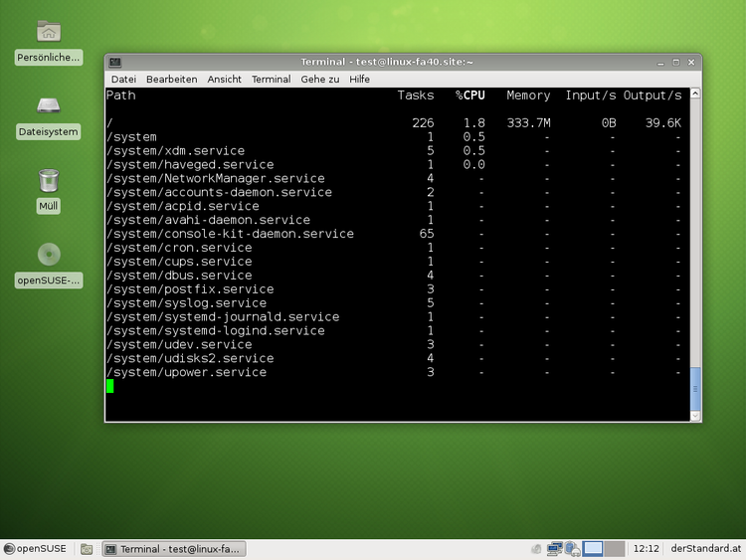This screenshot has height=560, width=746.
Task: Open the Bearbeiten menu
Action: [x=171, y=80]
